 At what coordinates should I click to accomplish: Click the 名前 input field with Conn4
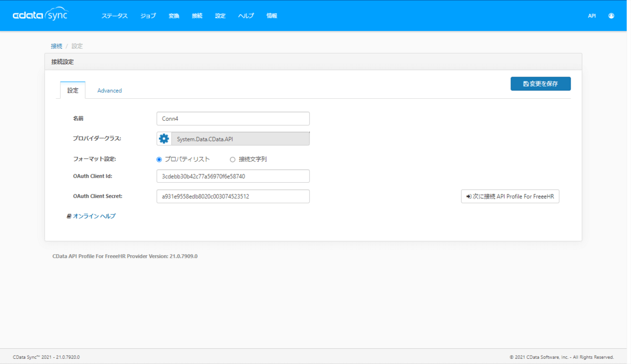233,119
